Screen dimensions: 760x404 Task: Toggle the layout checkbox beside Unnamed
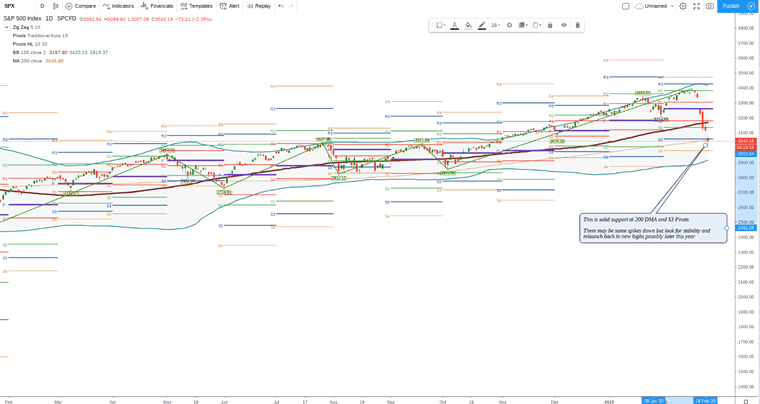click(626, 6)
